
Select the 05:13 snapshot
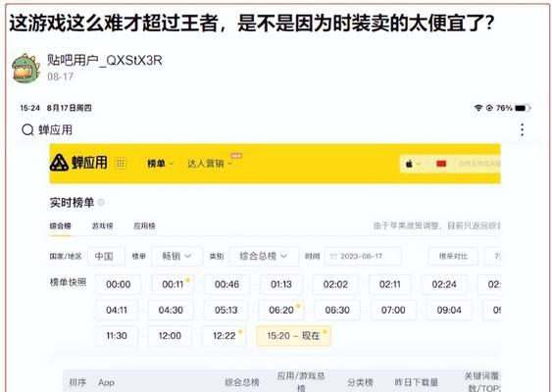(226, 310)
